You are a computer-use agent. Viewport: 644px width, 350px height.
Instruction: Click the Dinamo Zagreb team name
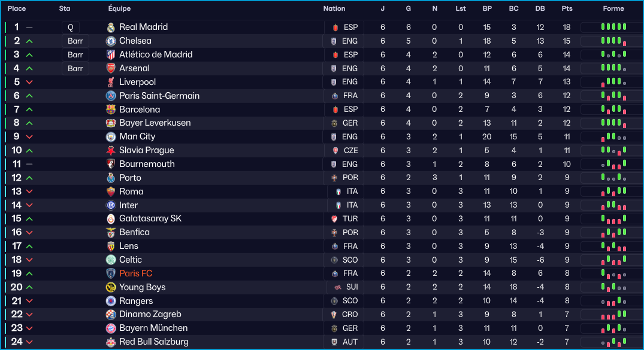click(150, 314)
